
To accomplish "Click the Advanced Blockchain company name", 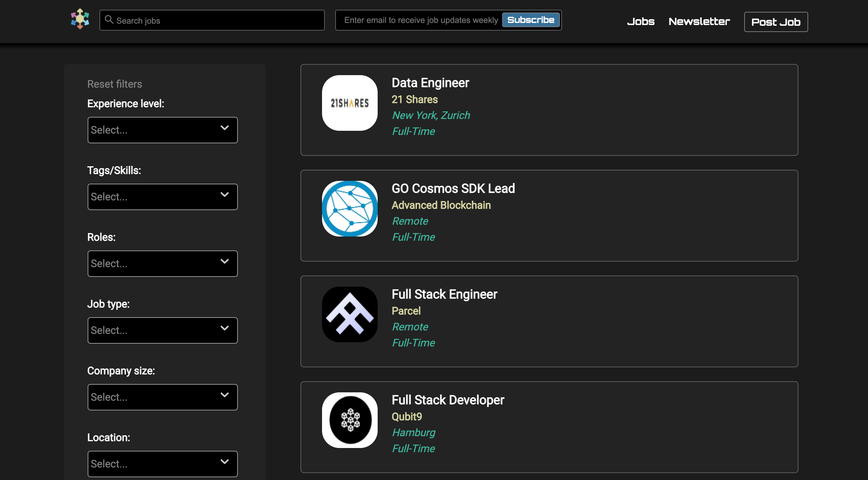I will (441, 205).
